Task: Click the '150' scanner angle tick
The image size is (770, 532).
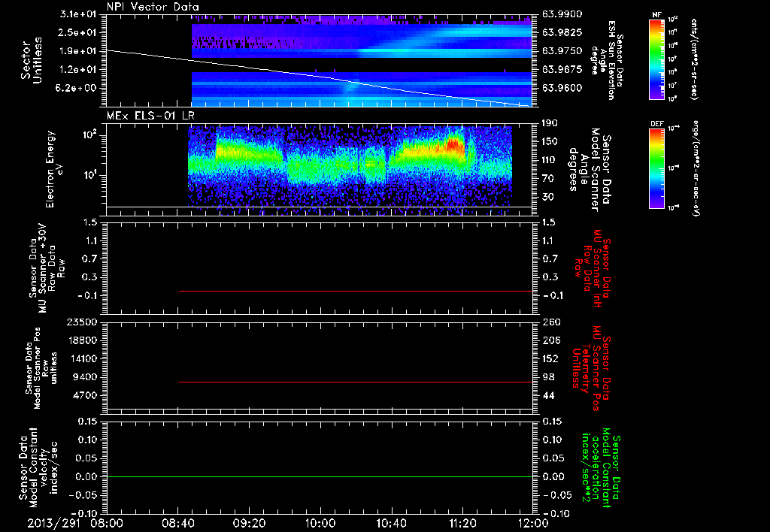Action: (x=550, y=142)
